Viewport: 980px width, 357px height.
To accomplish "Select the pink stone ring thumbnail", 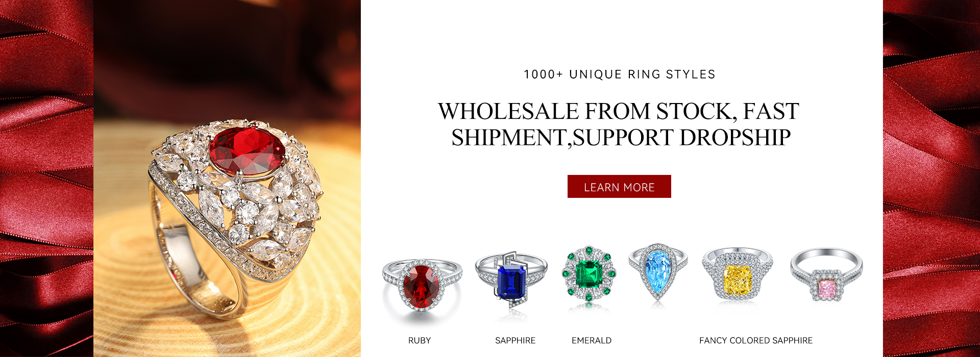I will [826, 275].
